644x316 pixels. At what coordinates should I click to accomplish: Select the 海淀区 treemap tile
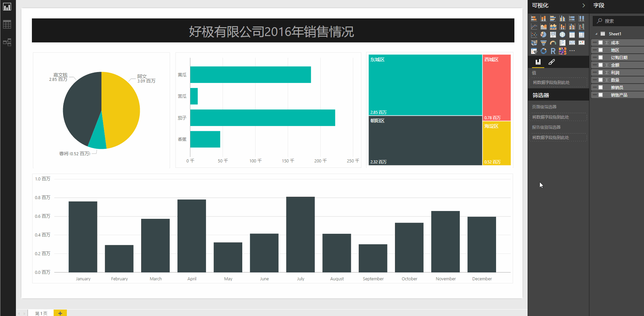497,143
